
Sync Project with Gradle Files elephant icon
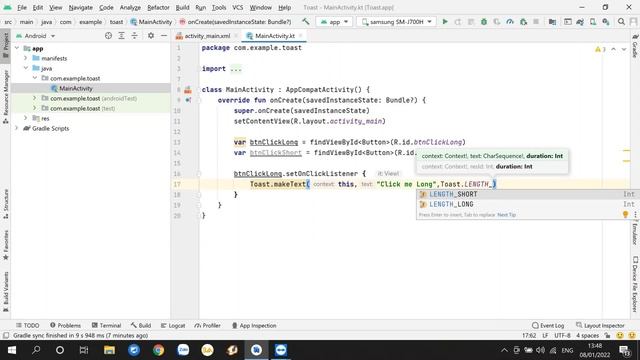(580, 22)
